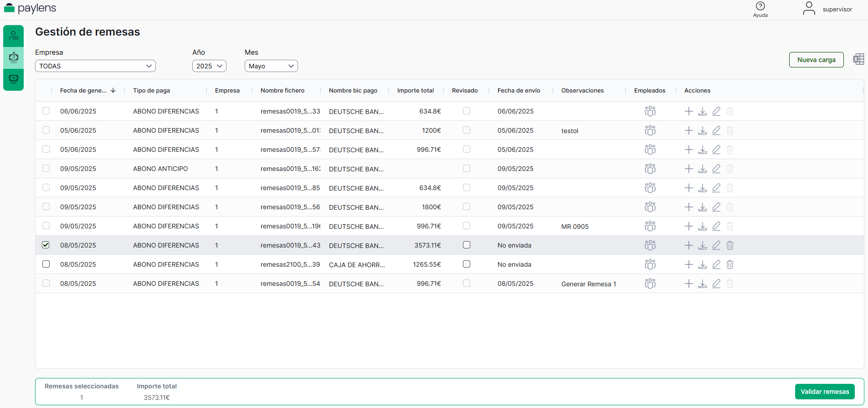Click plus icon on MR 0905 row
Screen dimensions: 868x408
click(x=688, y=226)
